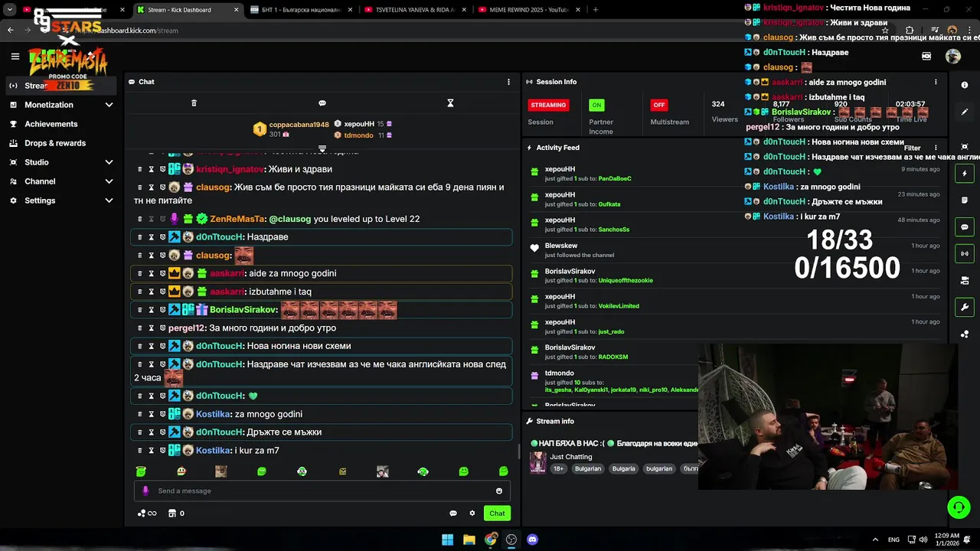This screenshot has width=980, height=551.
Task: Select Stream - Kick Dashboard tab
Action: (188, 9)
